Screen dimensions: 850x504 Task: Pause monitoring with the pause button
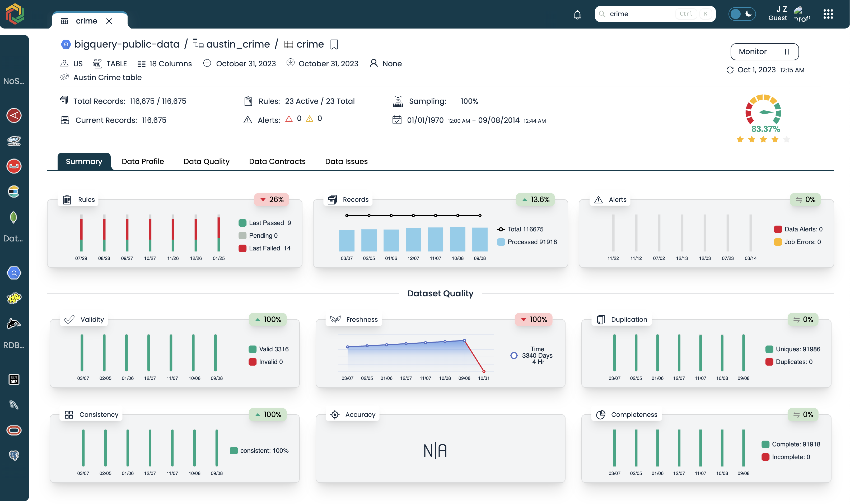pos(787,52)
